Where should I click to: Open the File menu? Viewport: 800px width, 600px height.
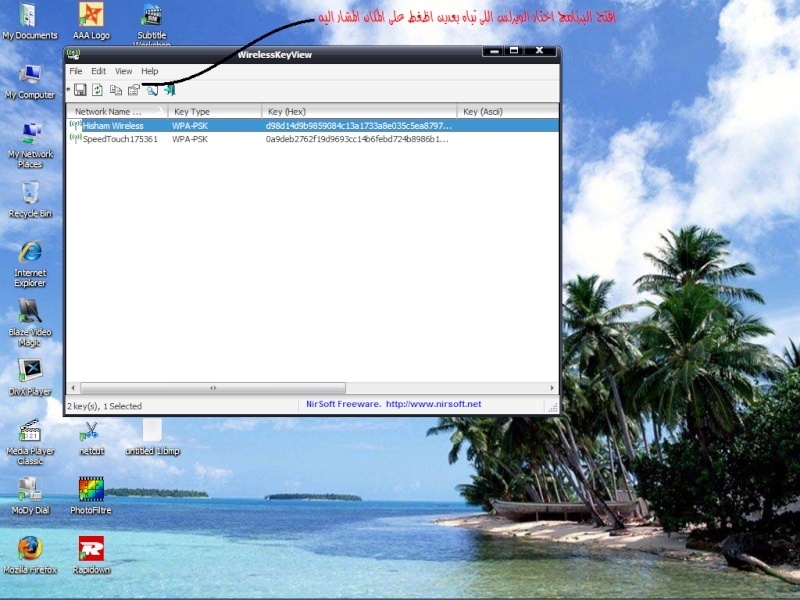pyautogui.click(x=76, y=71)
